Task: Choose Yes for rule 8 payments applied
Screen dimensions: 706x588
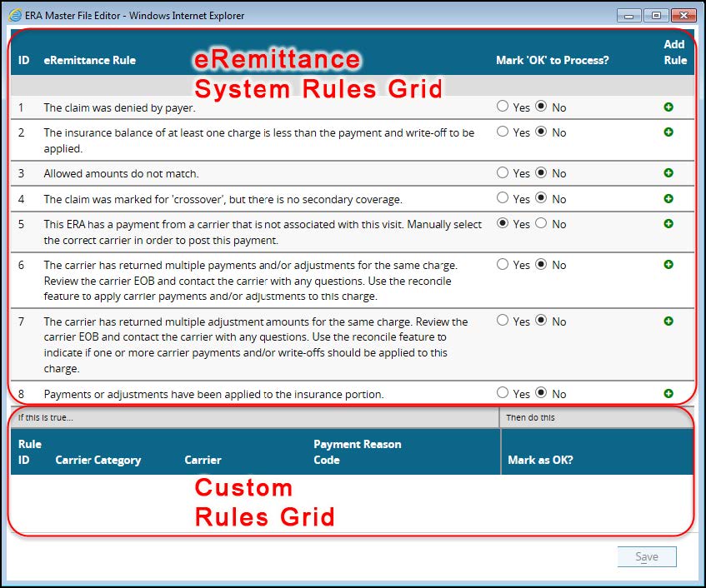Action: (x=502, y=393)
